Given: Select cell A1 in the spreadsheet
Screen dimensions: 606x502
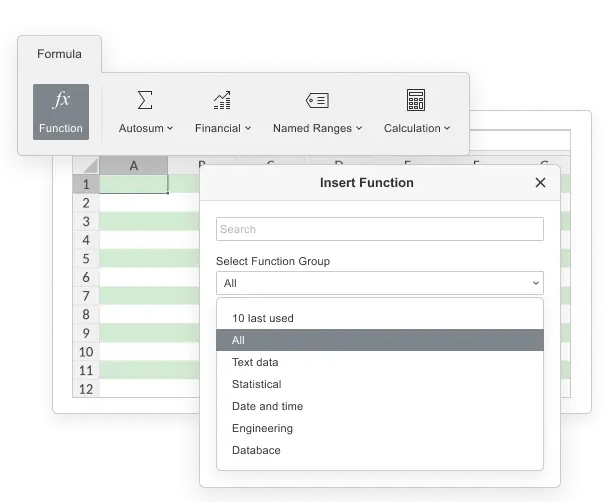Looking at the screenshot, I should 133,184.
